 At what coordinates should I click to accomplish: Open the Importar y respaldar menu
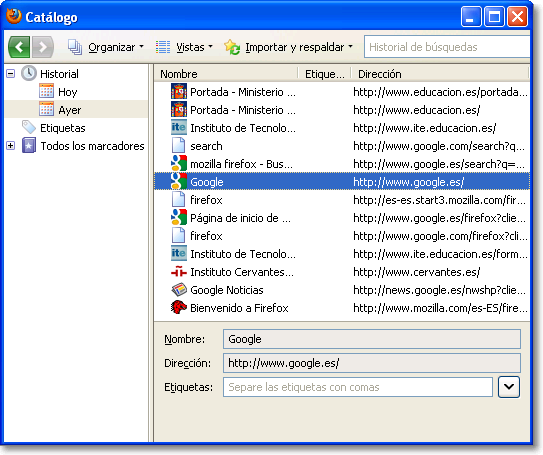[x=299, y=47]
